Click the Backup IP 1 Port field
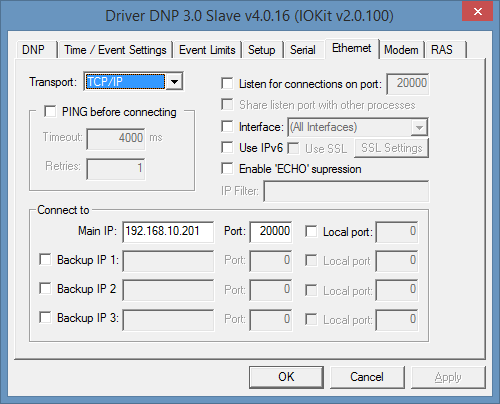Screen dimensions: 500x404 coord(271,261)
